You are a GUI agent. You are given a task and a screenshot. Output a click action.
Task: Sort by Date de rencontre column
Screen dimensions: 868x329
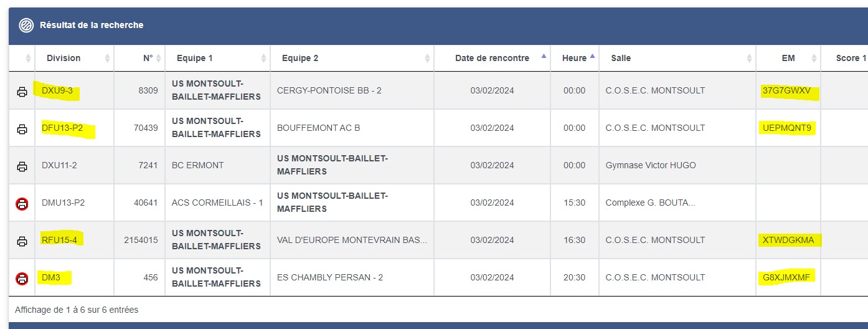point(492,58)
